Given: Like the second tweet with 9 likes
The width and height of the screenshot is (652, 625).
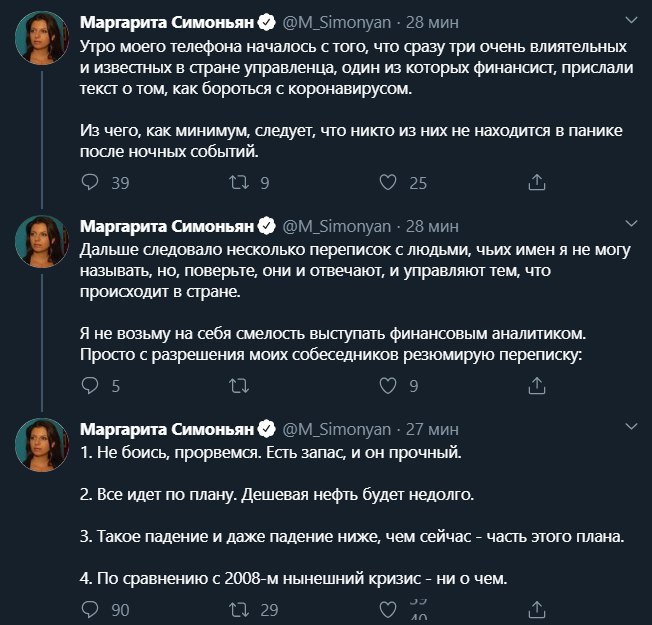Looking at the screenshot, I should click(388, 385).
